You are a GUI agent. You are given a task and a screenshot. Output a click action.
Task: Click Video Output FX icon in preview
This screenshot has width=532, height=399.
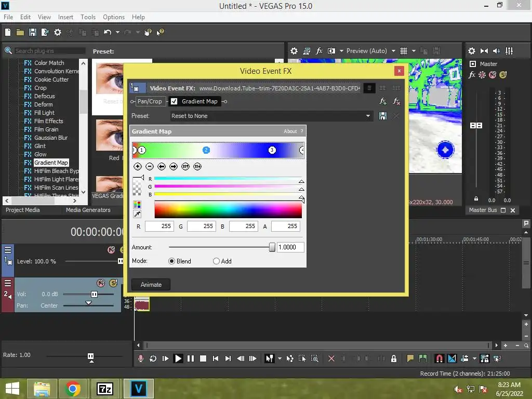pyautogui.click(x=319, y=51)
